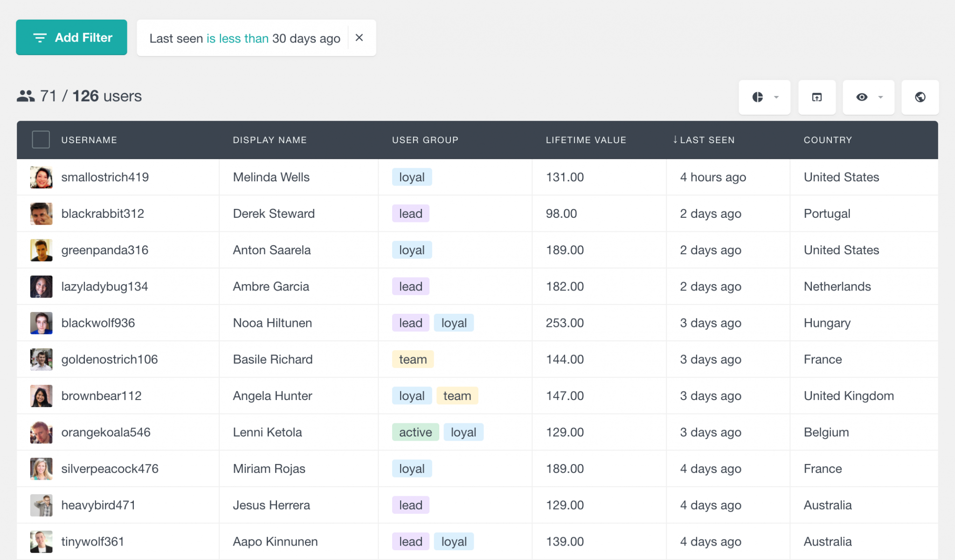Click the sort arrow on Last Seen column
Screen dimensions: 955x560
point(674,139)
